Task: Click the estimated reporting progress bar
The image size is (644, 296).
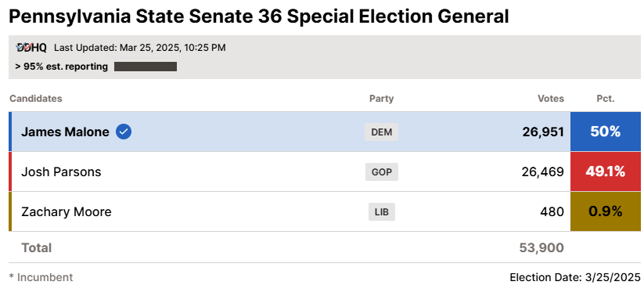Action: [x=146, y=67]
